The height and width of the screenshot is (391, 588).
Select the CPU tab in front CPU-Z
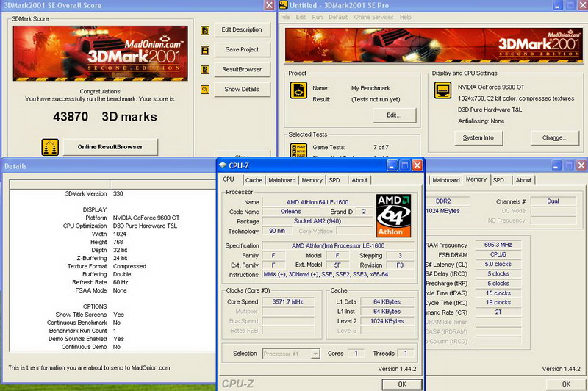(229, 179)
